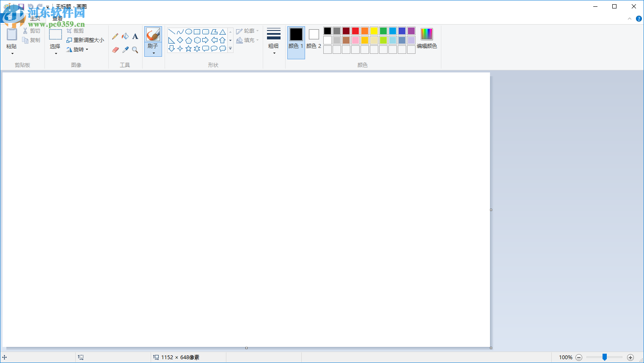Viewport: 644px width, 363px height.
Task: Open 编辑颜色 (Edit colors) dialog
Action: (x=427, y=39)
